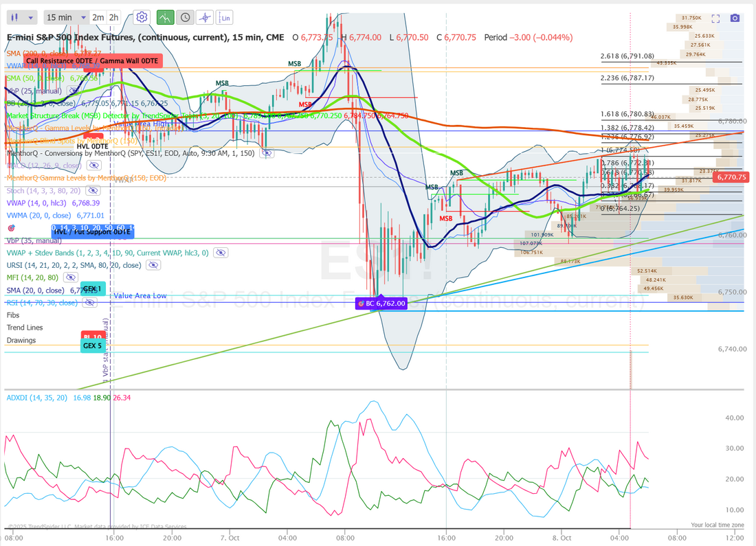Toggle visibility of URSI indicator
Screen dimensions: 756x546
(x=153, y=265)
